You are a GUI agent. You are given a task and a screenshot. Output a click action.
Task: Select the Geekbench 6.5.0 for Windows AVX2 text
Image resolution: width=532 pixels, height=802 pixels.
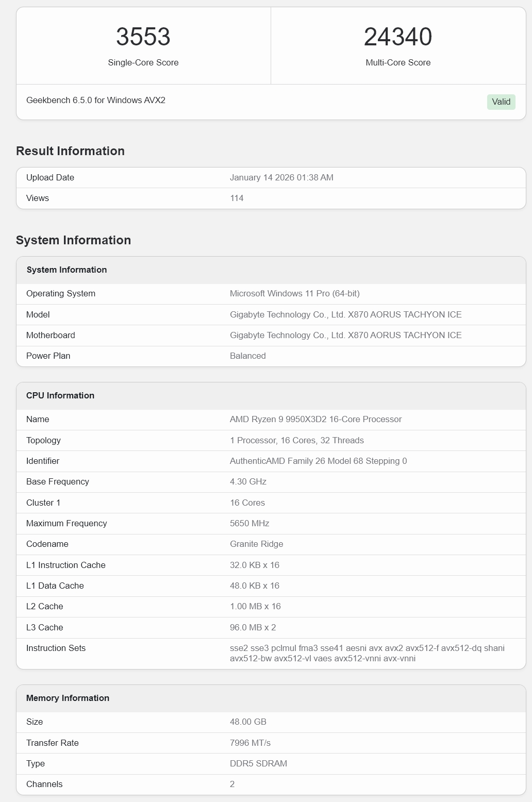click(96, 100)
